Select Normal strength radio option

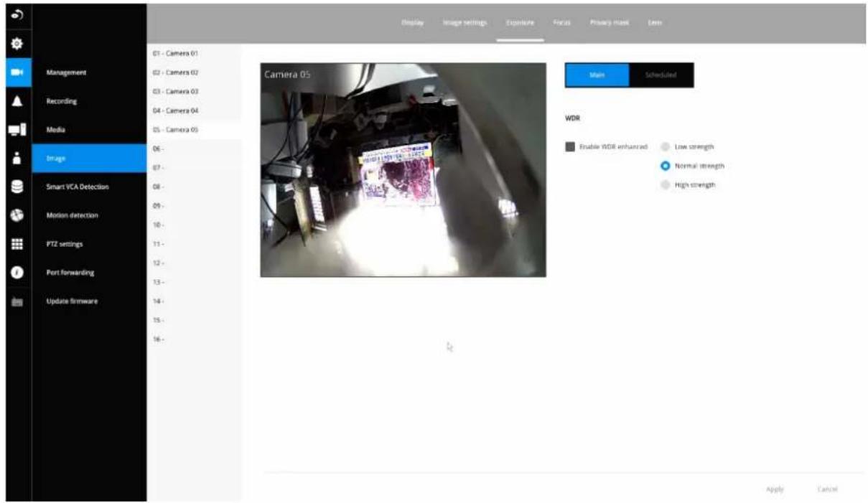[x=665, y=166]
